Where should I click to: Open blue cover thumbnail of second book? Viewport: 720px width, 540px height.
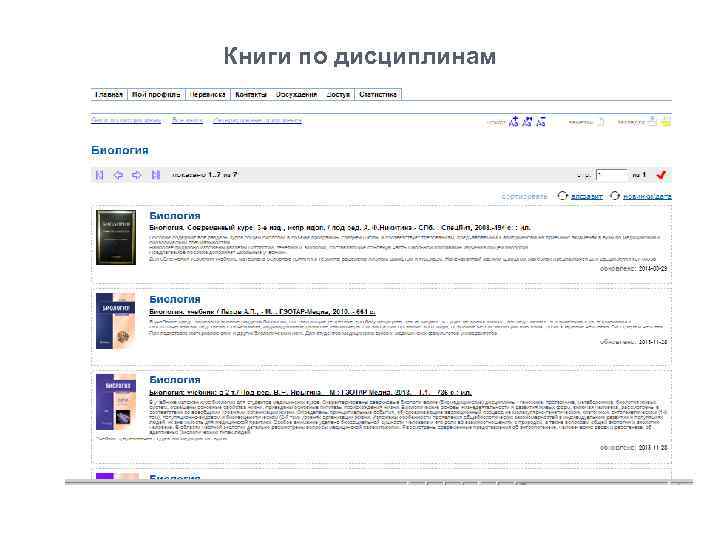tap(116, 321)
